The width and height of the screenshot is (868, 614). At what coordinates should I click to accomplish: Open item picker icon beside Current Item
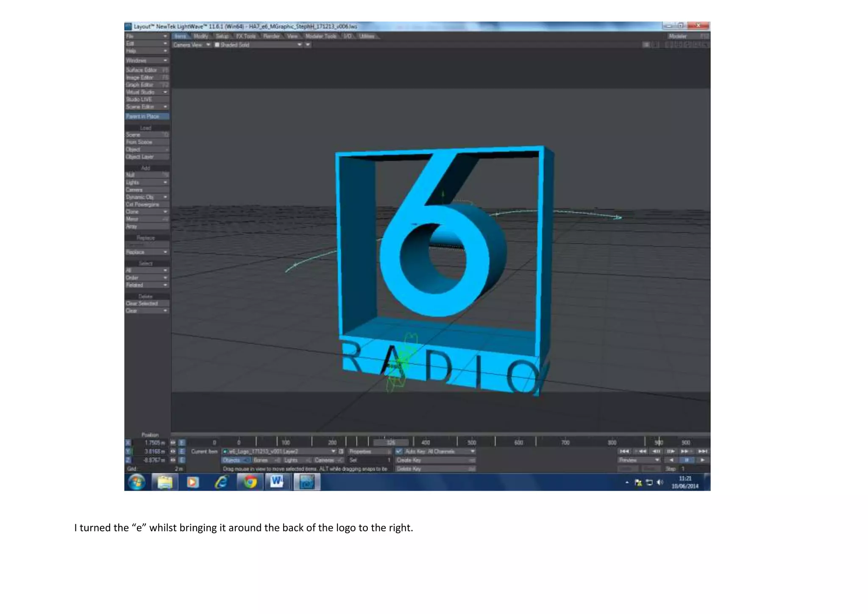coord(341,452)
